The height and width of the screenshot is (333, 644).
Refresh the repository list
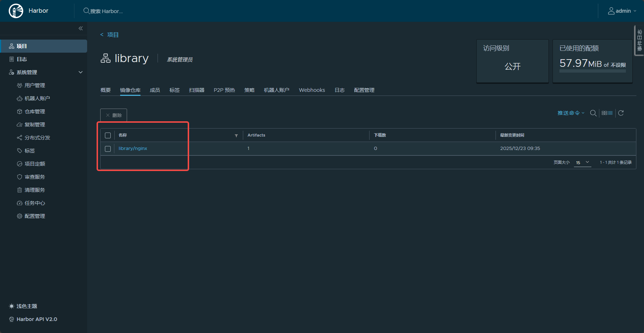pos(621,113)
